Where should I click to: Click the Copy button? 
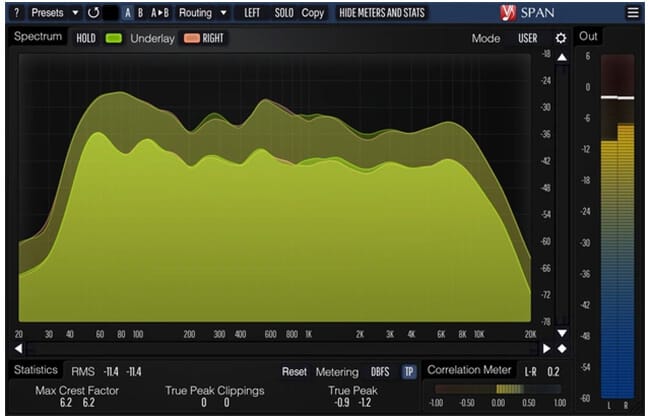click(x=313, y=13)
